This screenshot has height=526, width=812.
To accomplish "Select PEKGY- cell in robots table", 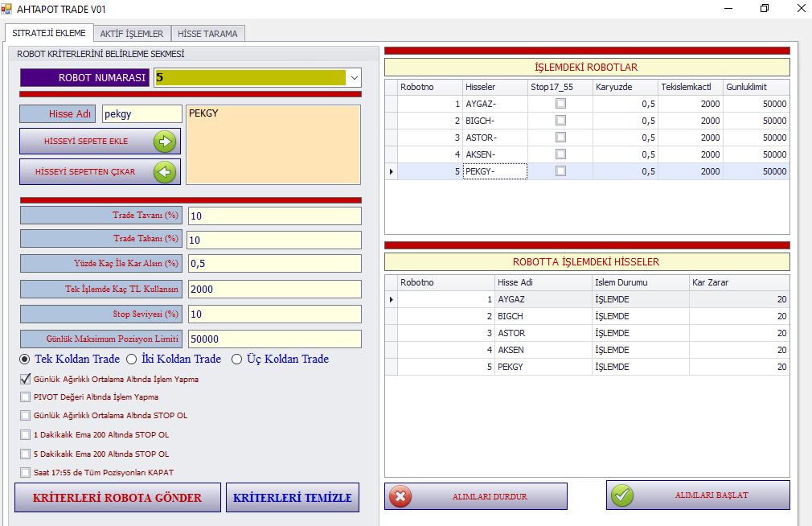I will pyautogui.click(x=495, y=171).
